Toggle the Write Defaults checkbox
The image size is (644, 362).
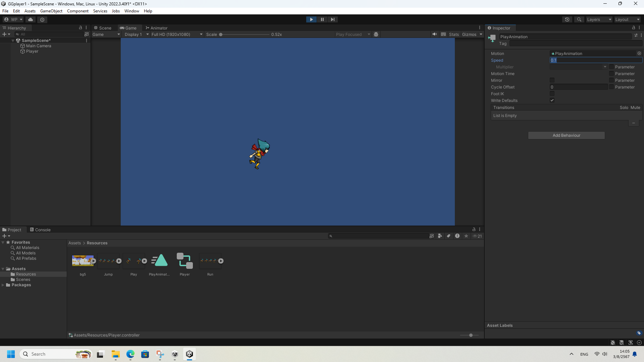click(552, 100)
